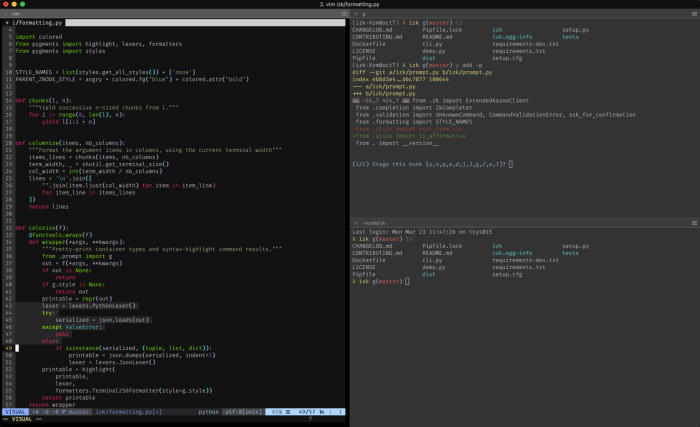Click the ~/code/izk pane title
This screenshot has width=700, height=427.
[x=374, y=223]
